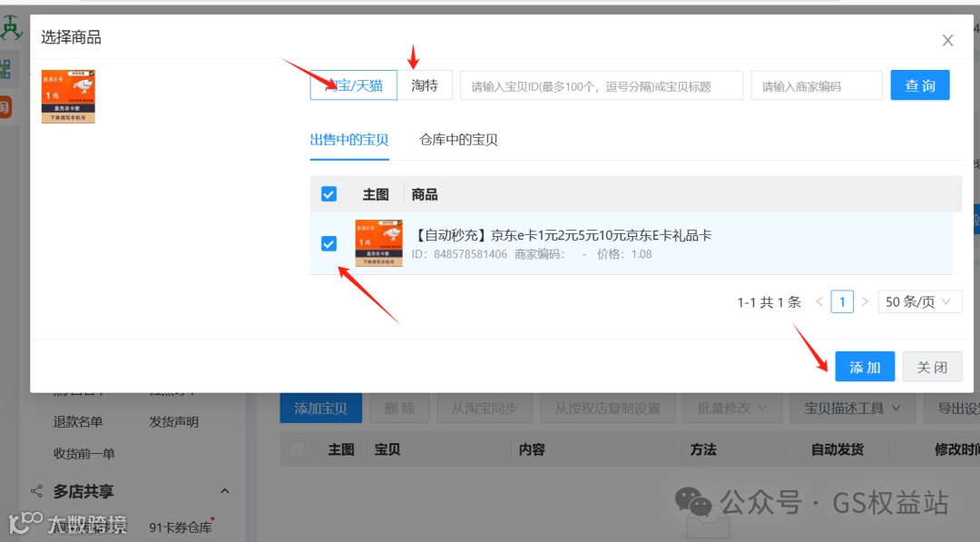Select the 淘宝/天猫 platform tab

tap(353, 85)
